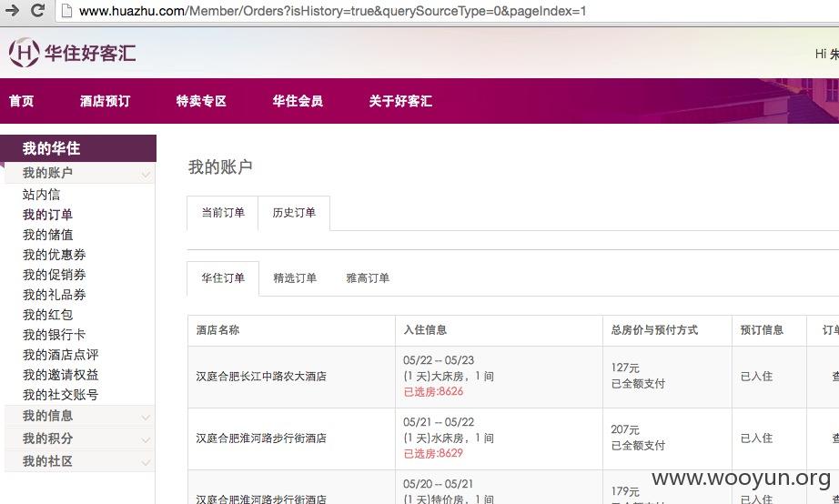Open 我的邀请权益 in the sidebar

point(60,375)
